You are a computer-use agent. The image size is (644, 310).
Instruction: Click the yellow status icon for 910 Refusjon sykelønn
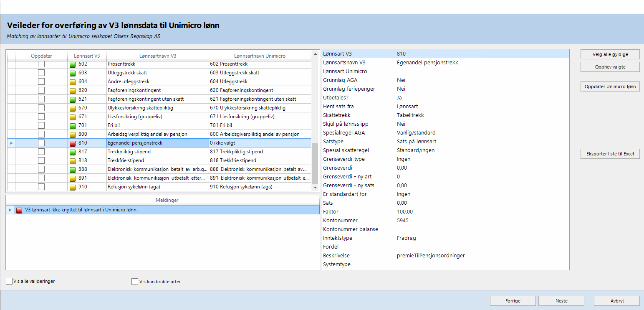[73, 187]
